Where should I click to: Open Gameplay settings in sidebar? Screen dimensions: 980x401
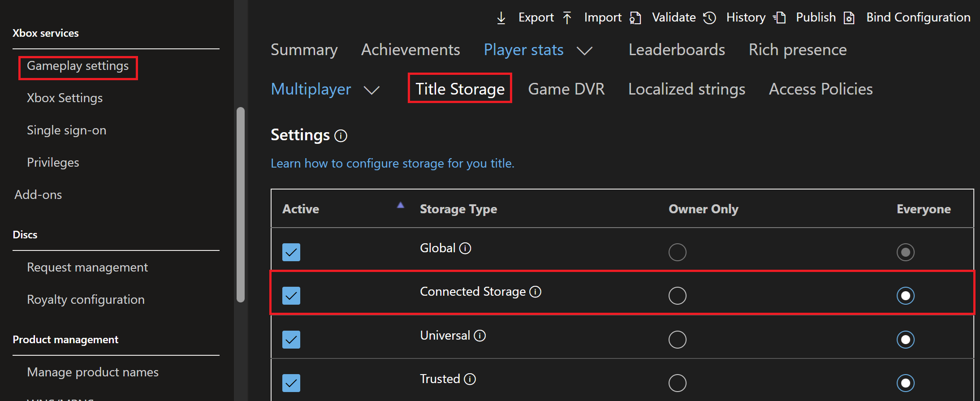click(x=78, y=66)
